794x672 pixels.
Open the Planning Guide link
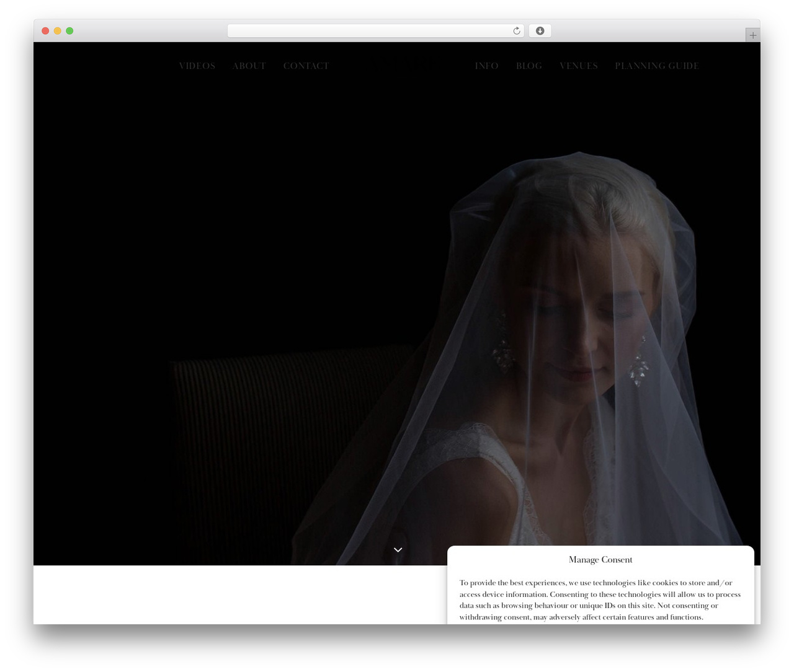[x=657, y=66]
